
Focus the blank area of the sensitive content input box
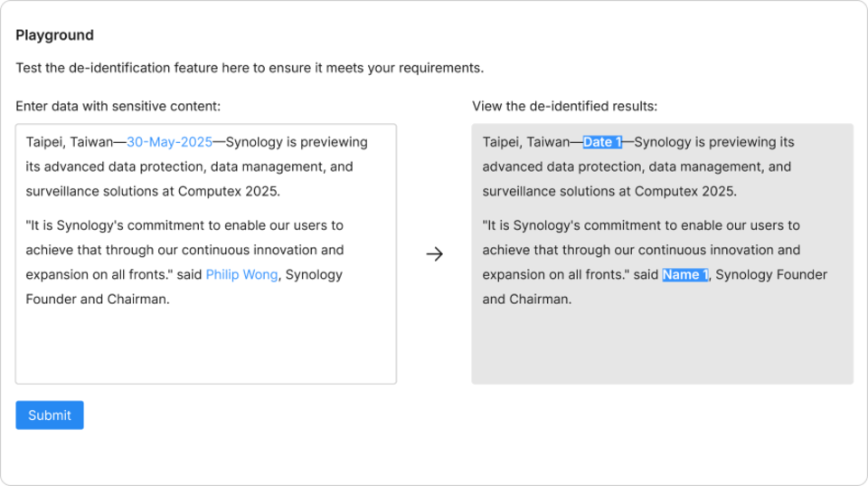pos(205,348)
